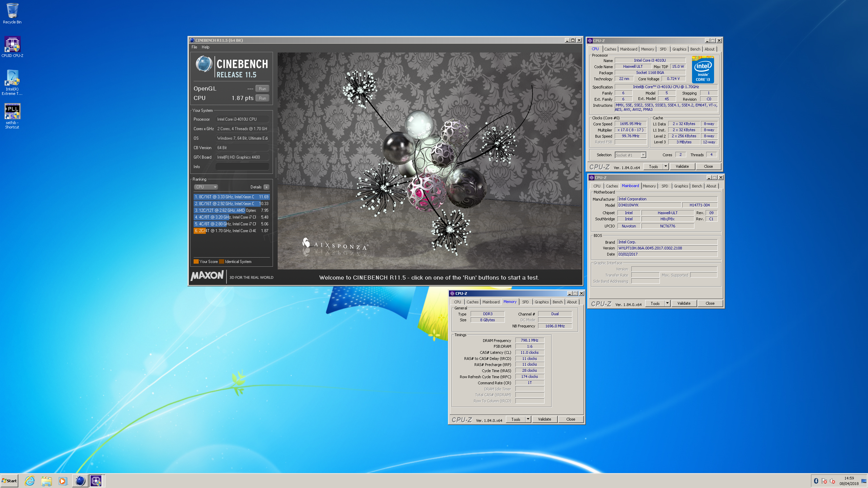This screenshot has height=488, width=868.
Task: Click the Cinebench logo globe icon
Action: pos(204,64)
